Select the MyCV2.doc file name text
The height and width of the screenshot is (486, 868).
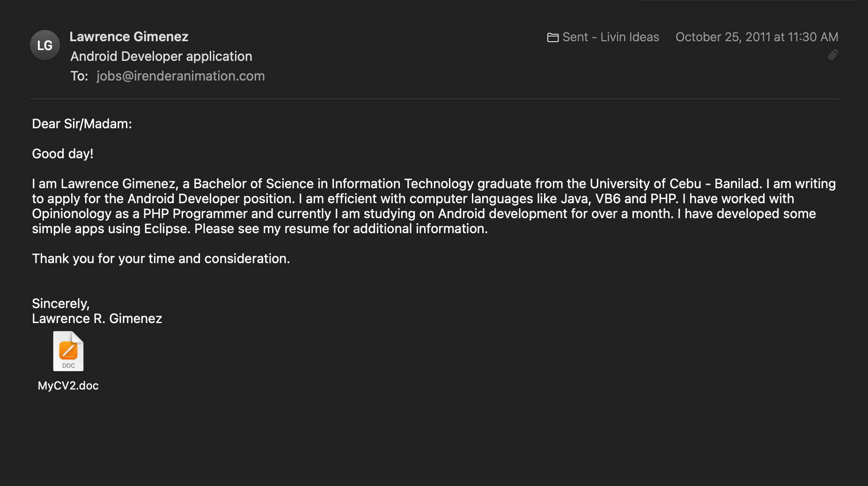click(68, 385)
